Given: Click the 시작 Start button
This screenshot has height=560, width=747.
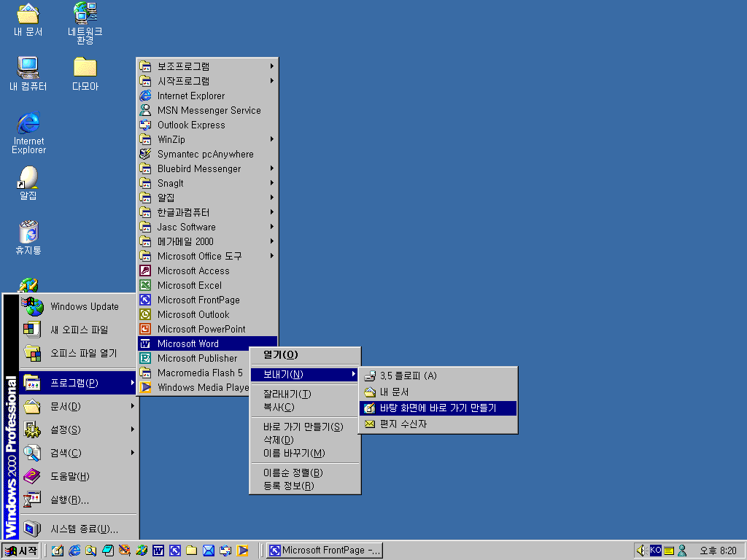Looking at the screenshot, I should [x=20, y=551].
